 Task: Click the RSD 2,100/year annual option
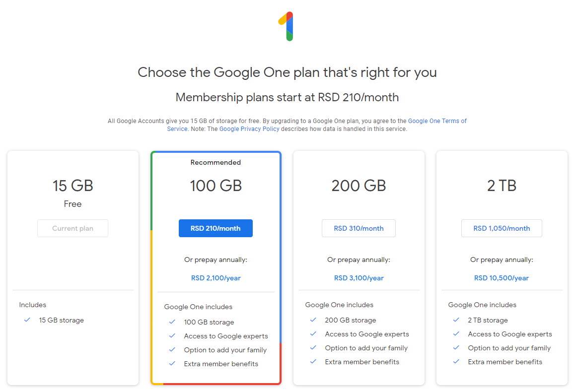[216, 278]
